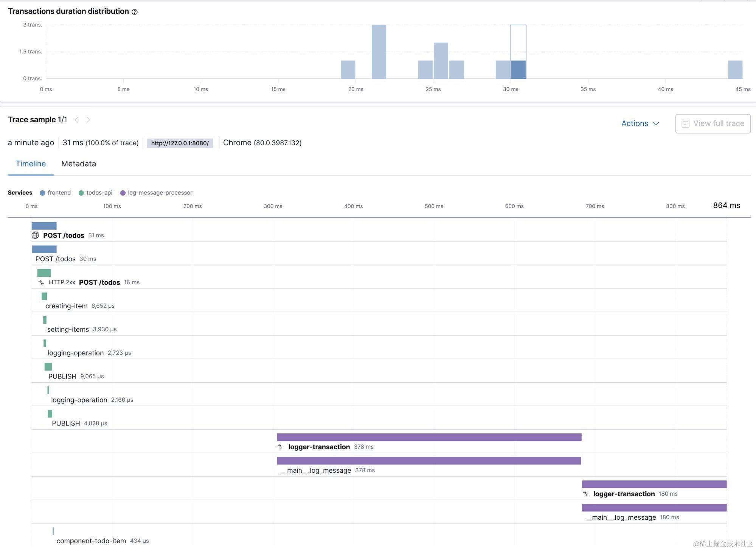Click the HTTP 2xx POST /todos transaction icon

click(41, 282)
